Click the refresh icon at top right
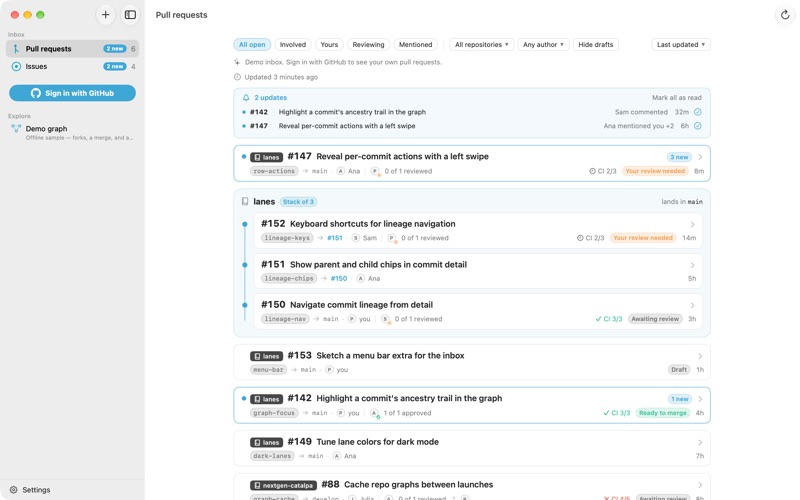The width and height of the screenshot is (800, 500). (x=785, y=15)
